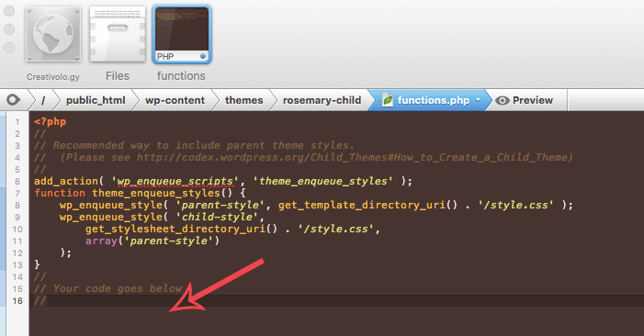
Task: Click get_stylesheet_directory_uri() call
Action: coord(182,229)
